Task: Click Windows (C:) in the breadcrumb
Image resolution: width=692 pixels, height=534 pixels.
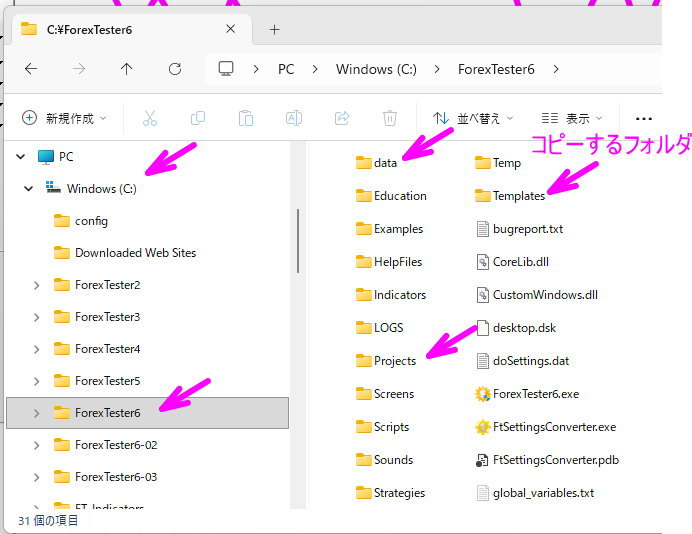Action: coord(376,69)
